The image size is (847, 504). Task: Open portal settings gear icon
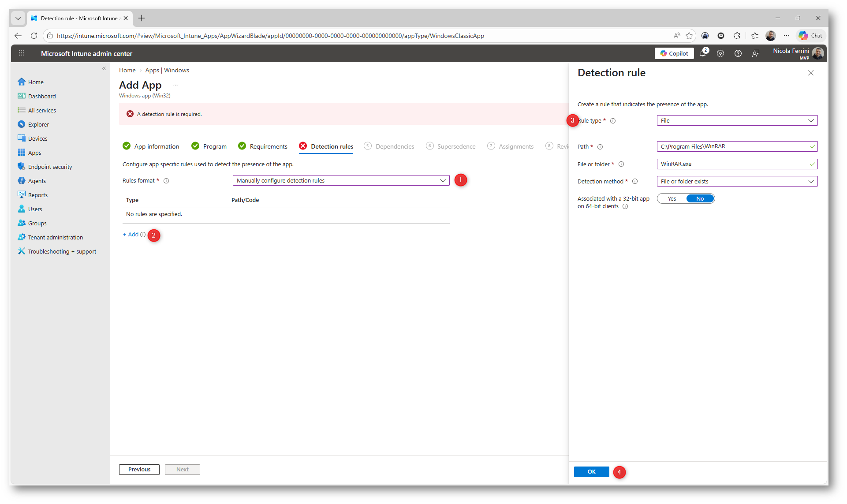pyautogui.click(x=720, y=53)
